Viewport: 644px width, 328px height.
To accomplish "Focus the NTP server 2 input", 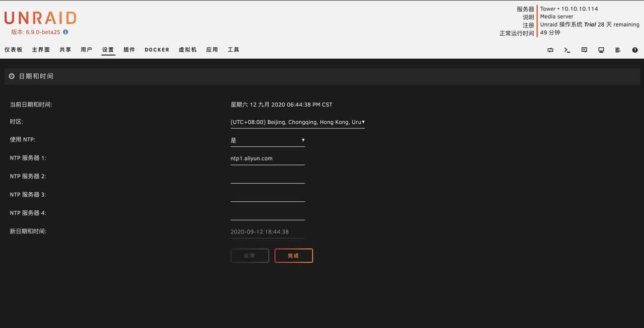I will [x=268, y=177].
